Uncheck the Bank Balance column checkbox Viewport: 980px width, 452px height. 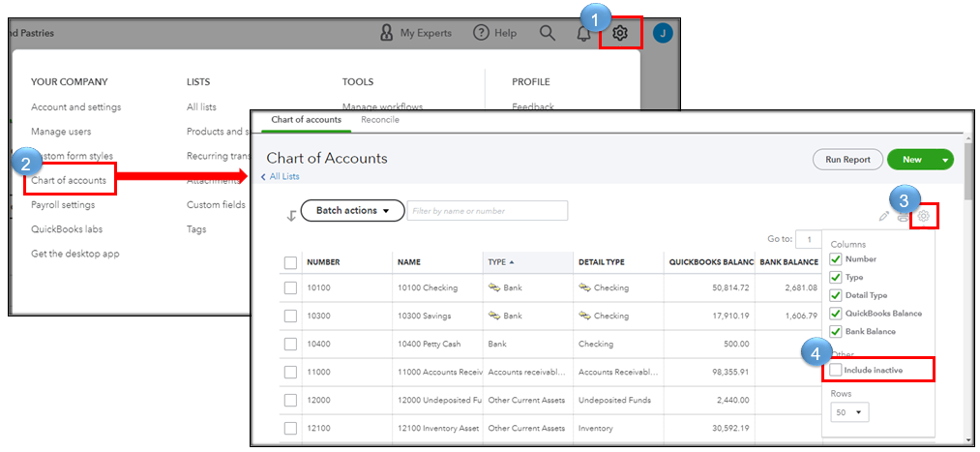pos(835,332)
